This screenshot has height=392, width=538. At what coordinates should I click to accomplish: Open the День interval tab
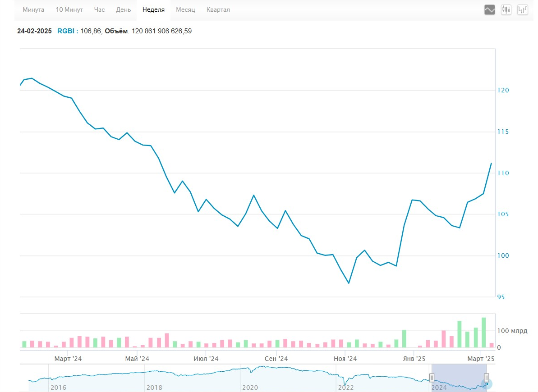point(124,9)
